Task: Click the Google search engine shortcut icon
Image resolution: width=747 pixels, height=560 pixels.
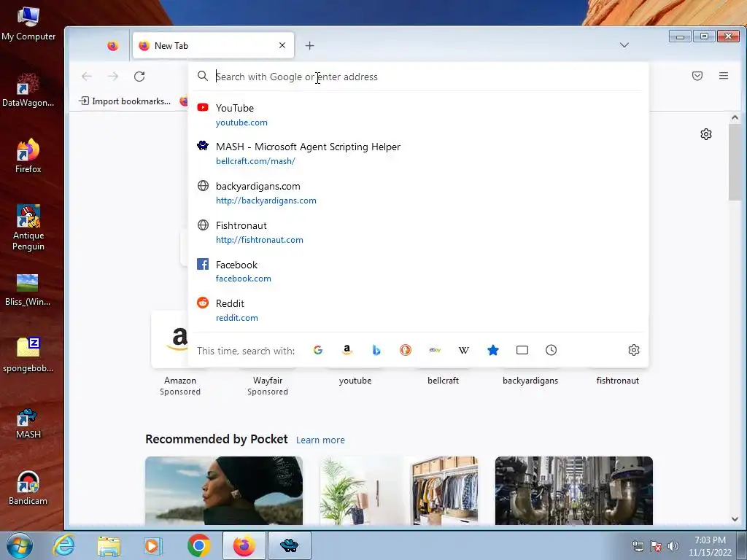Action: pos(318,351)
